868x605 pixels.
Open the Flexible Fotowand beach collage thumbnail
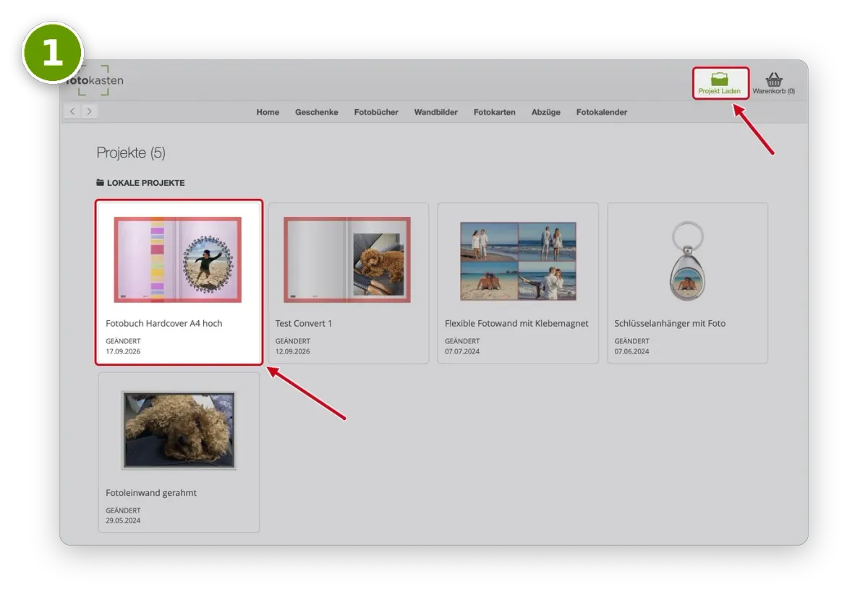point(518,261)
